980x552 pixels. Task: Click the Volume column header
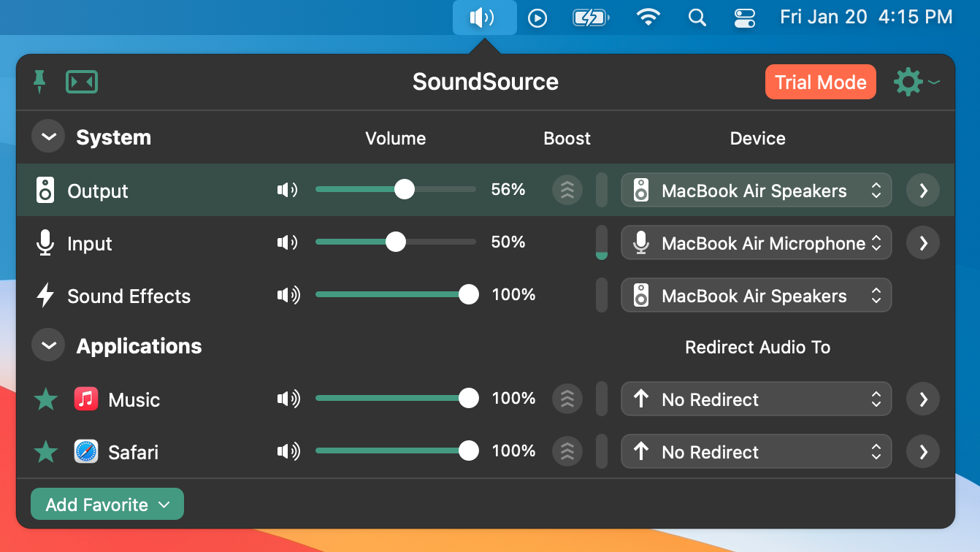(x=396, y=138)
